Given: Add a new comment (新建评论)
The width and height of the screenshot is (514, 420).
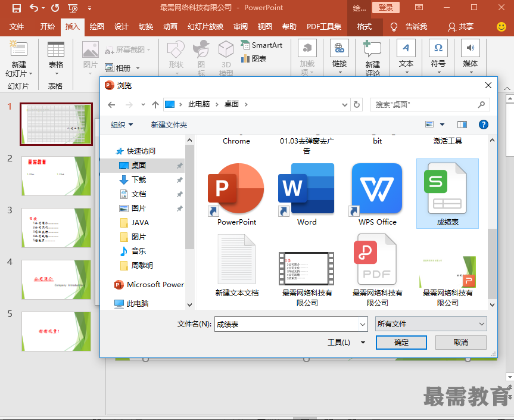Looking at the screenshot, I should (372, 58).
